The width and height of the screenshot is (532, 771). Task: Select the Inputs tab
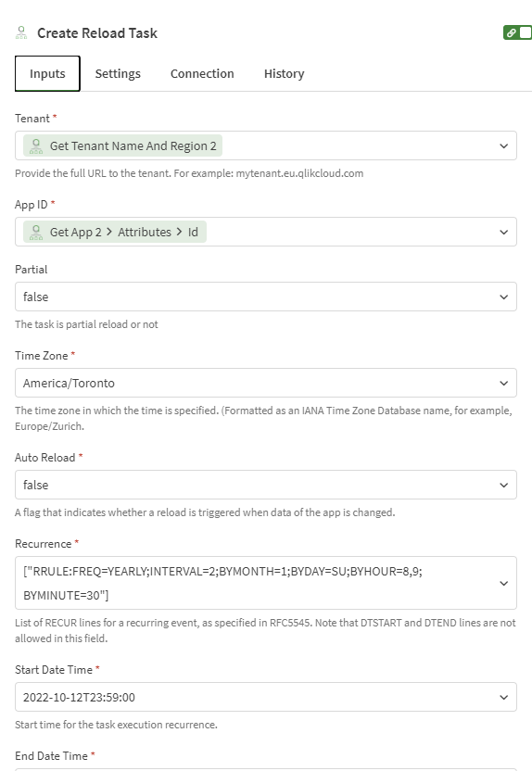47,73
